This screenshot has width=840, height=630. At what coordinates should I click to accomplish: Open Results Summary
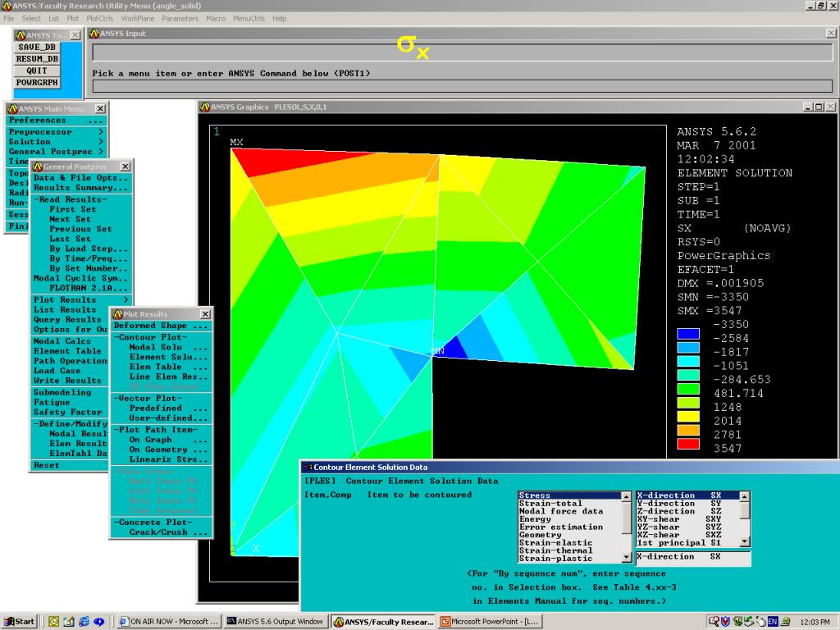click(x=81, y=188)
